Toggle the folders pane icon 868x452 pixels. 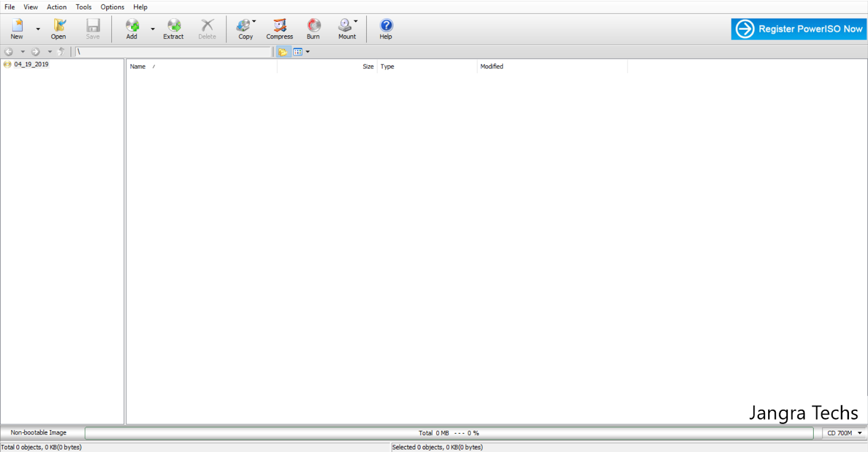tap(283, 52)
